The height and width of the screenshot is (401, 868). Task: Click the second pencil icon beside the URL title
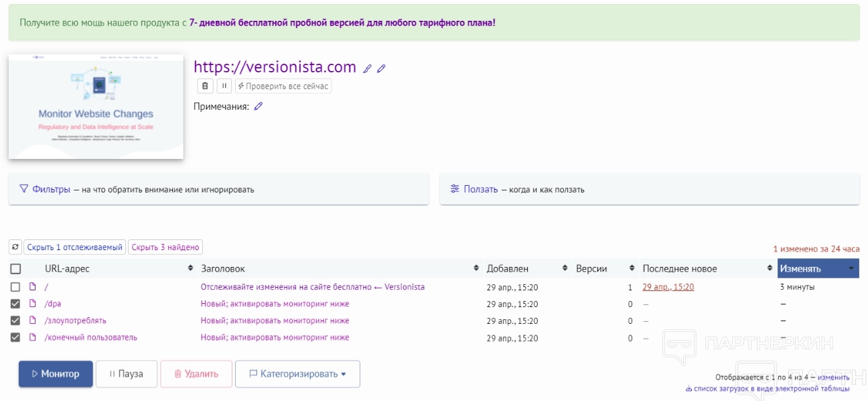coord(381,68)
